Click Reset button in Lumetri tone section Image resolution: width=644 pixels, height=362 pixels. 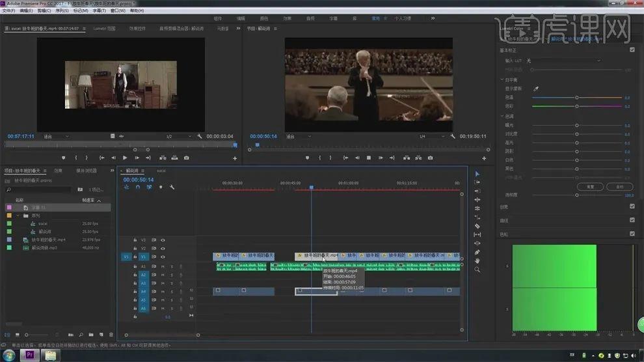click(590, 187)
